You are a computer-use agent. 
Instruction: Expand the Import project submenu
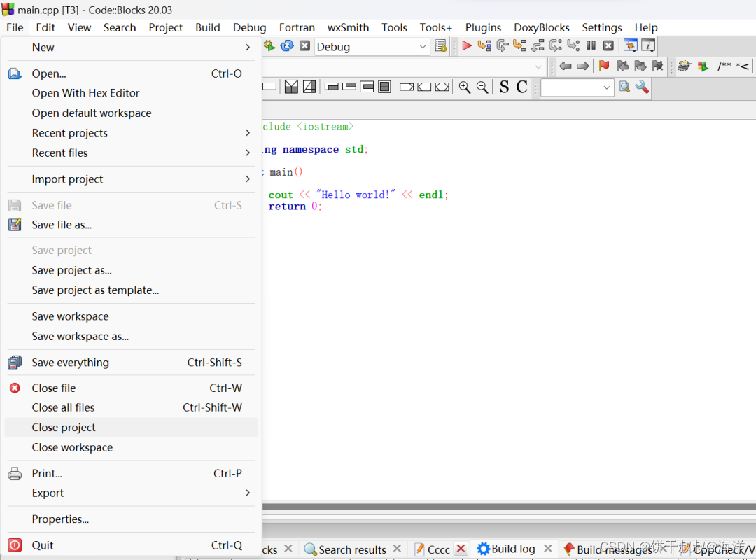[x=130, y=179]
